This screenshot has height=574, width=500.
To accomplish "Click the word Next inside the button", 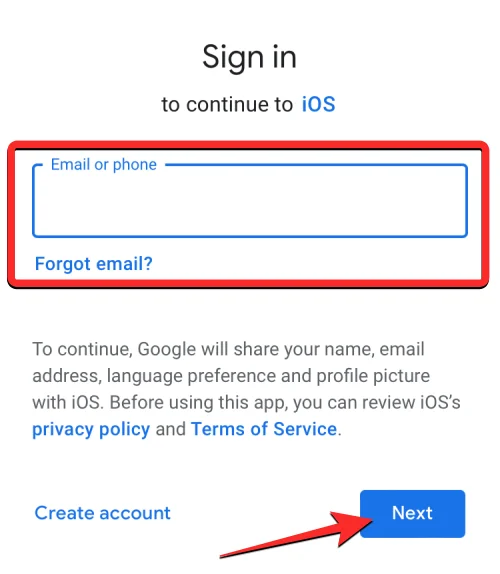I will [412, 513].
